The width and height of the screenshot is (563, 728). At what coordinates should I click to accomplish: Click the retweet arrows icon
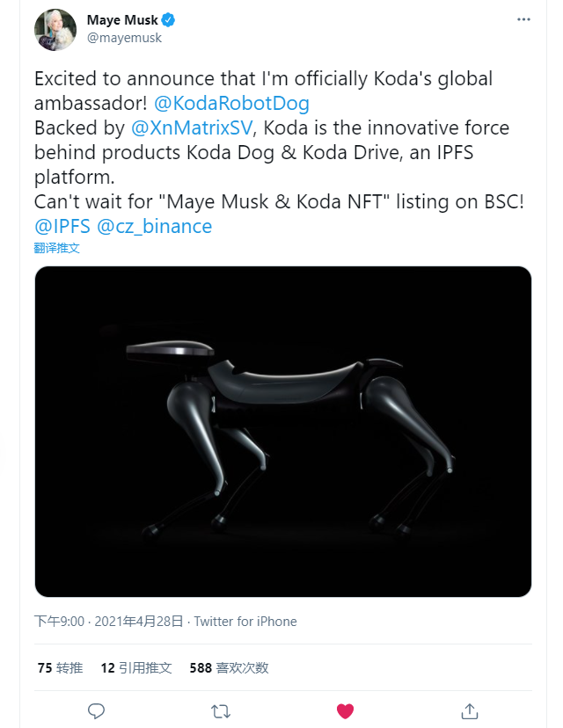point(221,710)
